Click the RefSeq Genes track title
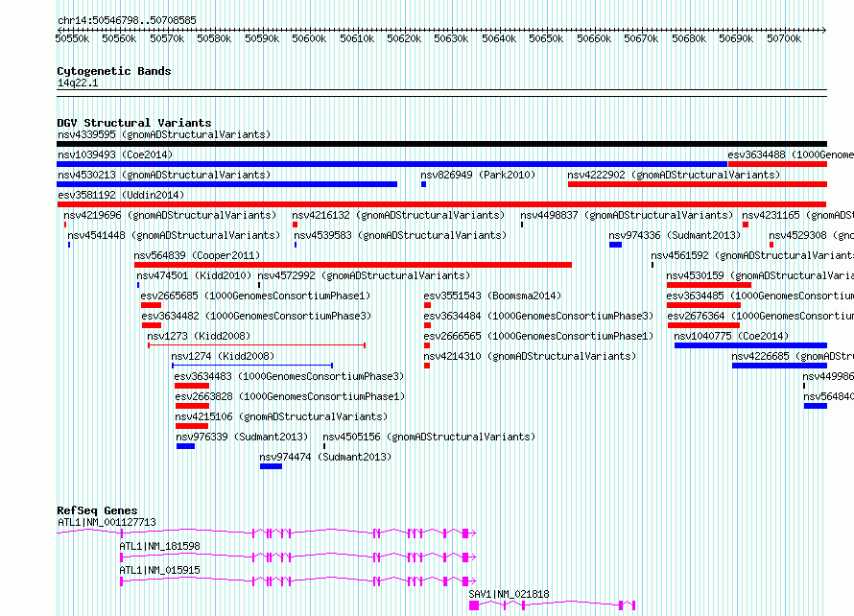Image resolution: width=854 pixels, height=616 pixels. click(x=98, y=510)
